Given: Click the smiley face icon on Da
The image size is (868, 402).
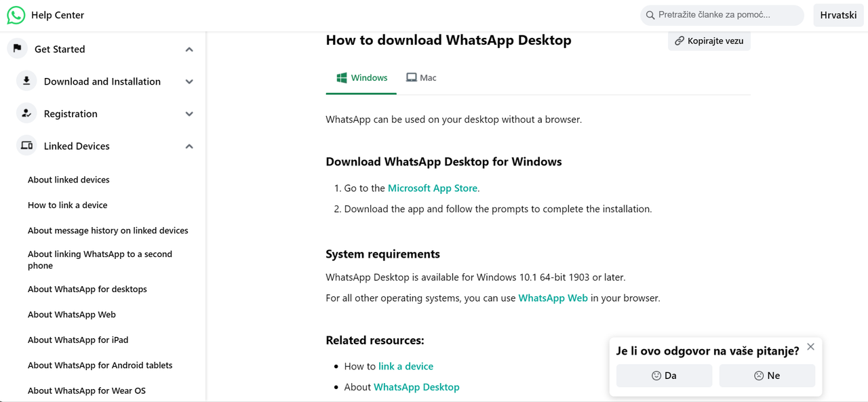Looking at the screenshot, I should [x=656, y=376].
